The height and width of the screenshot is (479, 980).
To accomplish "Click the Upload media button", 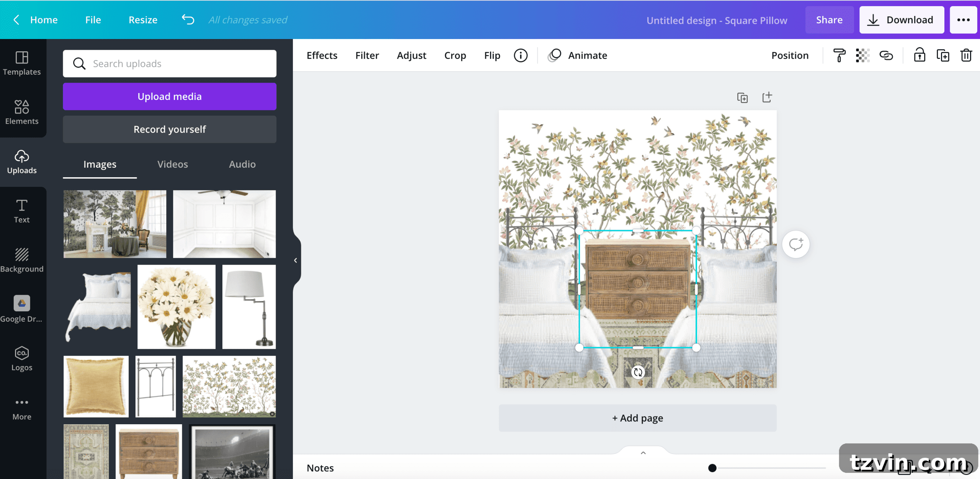I will click(170, 96).
